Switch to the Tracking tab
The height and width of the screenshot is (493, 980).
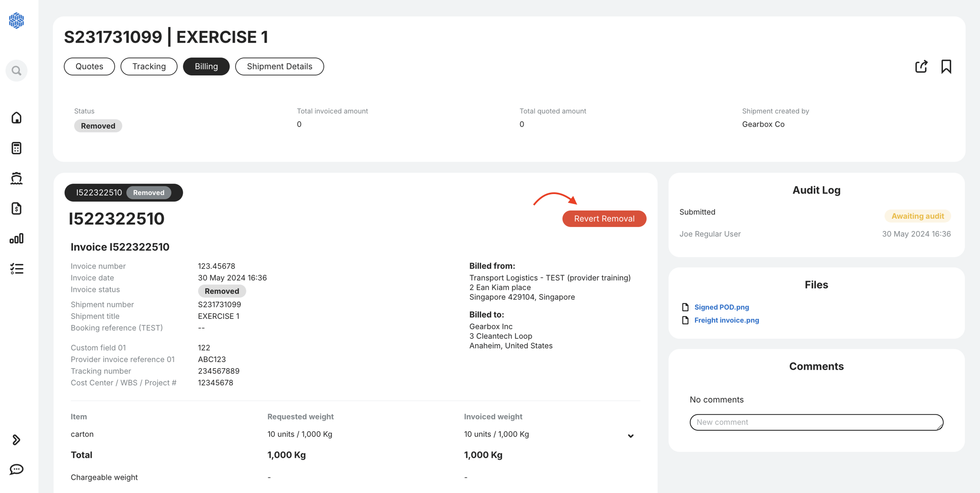click(x=149, y=66)
